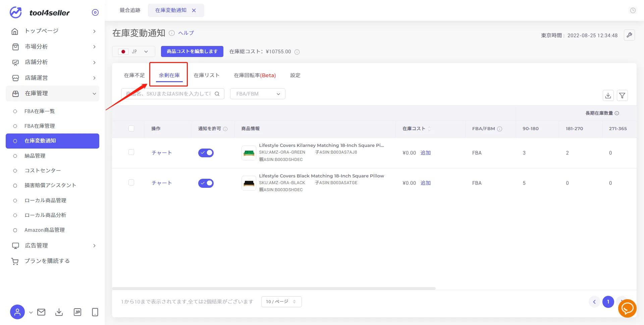Click the clock history icon top right
Screen dimensions: 644x325
click(633, 10)
